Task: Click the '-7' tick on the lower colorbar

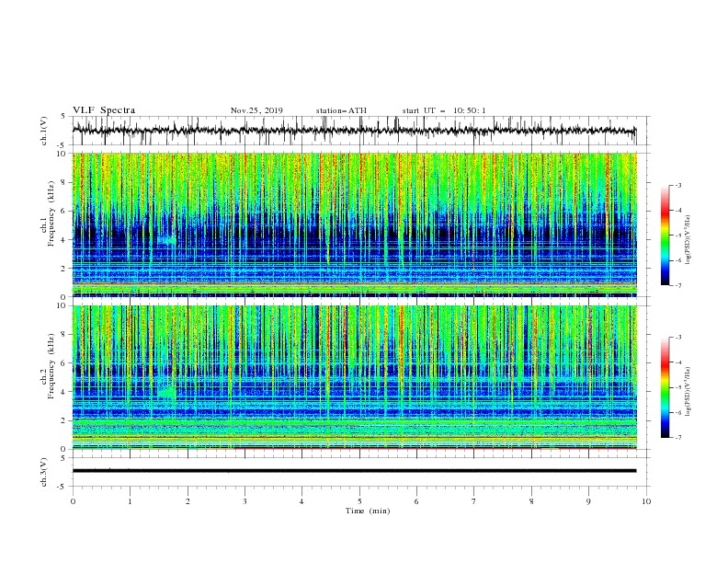Action: [677, 438]
